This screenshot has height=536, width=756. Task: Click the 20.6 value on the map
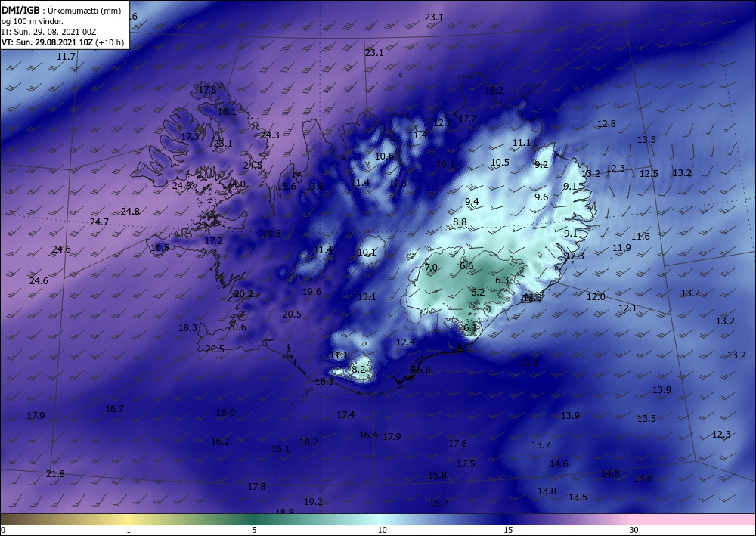[237, 327]
